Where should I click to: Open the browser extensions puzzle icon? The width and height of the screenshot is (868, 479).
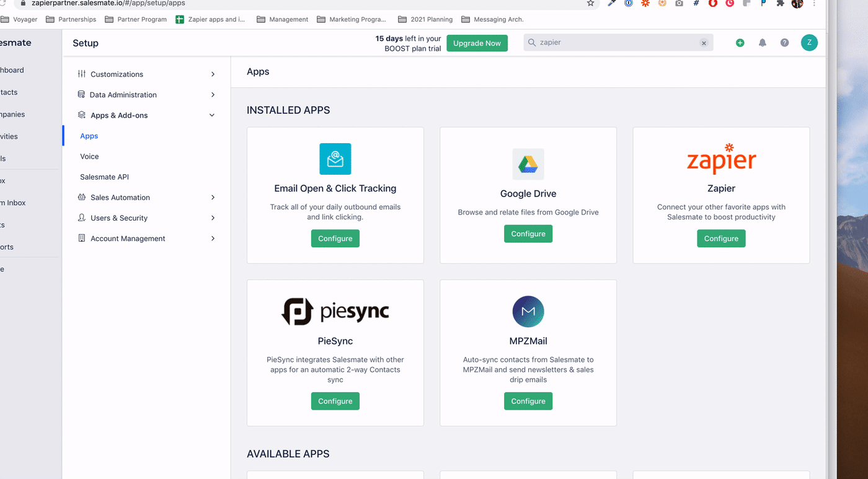click(781, 3)
